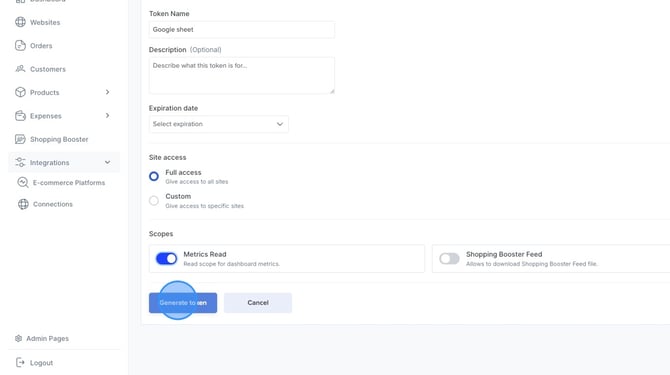Click the Generate token button
This screenshot has width=670, height=375.
coord(183,303)
